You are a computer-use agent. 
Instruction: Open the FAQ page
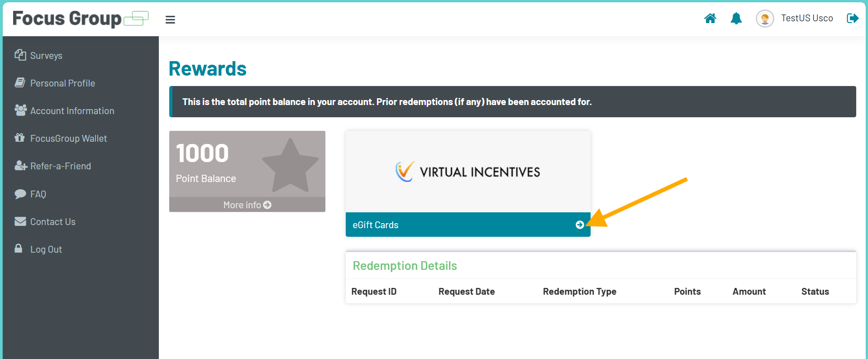[x=38, y=194]
